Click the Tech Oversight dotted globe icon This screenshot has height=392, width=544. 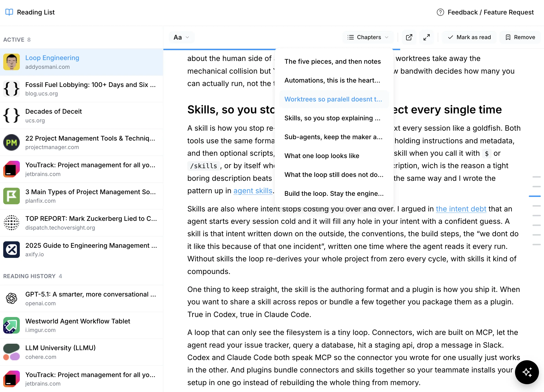pos(12,223)
